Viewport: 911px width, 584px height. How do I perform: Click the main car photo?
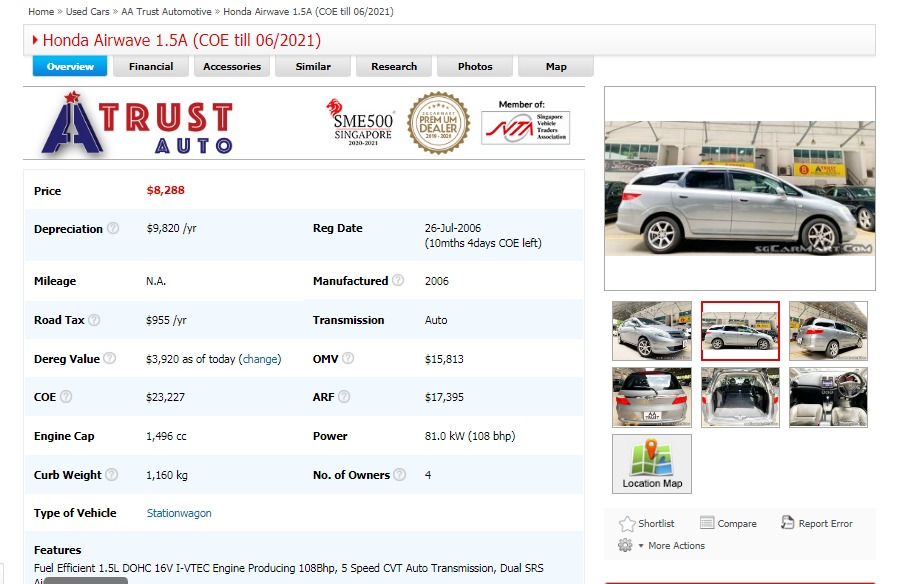click(x=739, y=189)
